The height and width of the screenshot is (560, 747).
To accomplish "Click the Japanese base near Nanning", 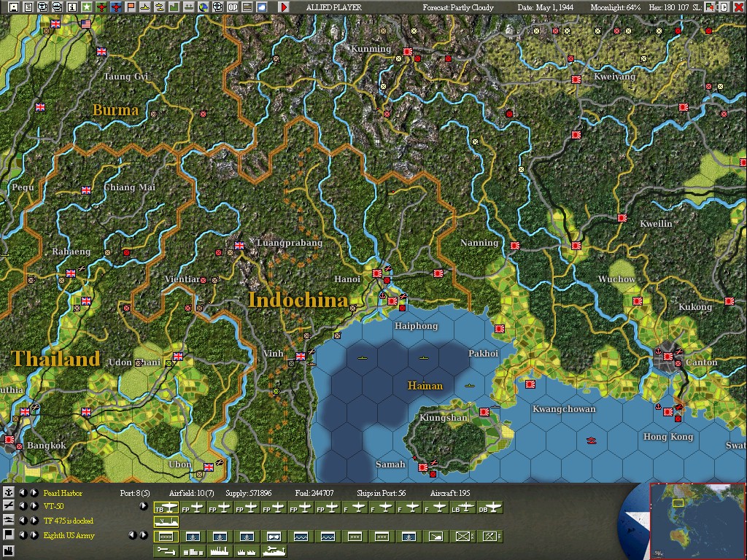I will 514,246.
